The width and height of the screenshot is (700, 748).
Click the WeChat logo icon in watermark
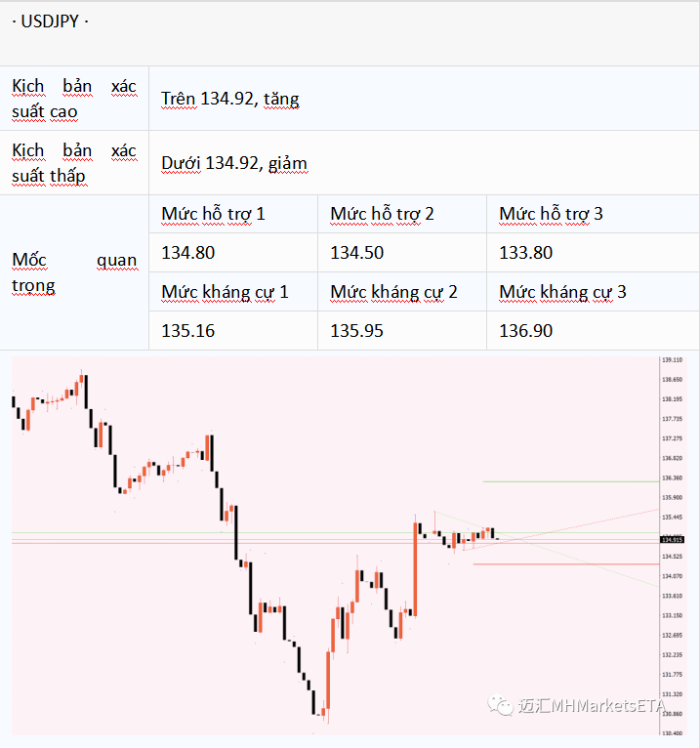point(500,705)
